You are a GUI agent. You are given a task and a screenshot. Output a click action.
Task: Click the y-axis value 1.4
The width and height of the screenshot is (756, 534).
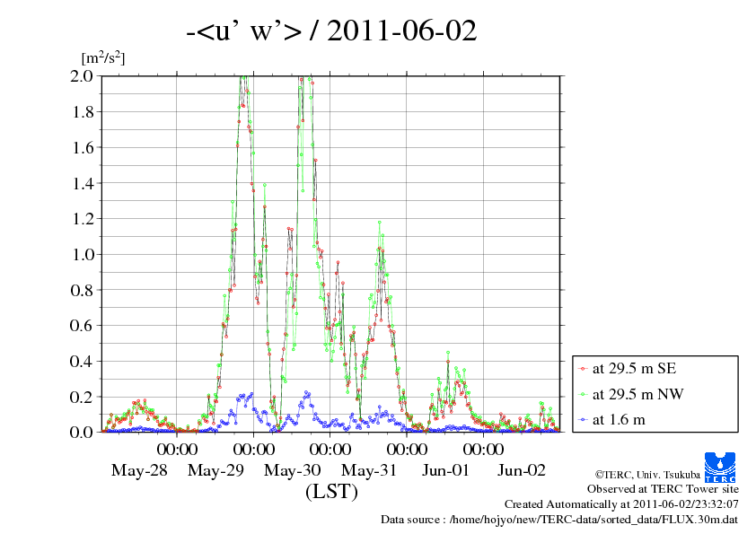click(82, 183)
